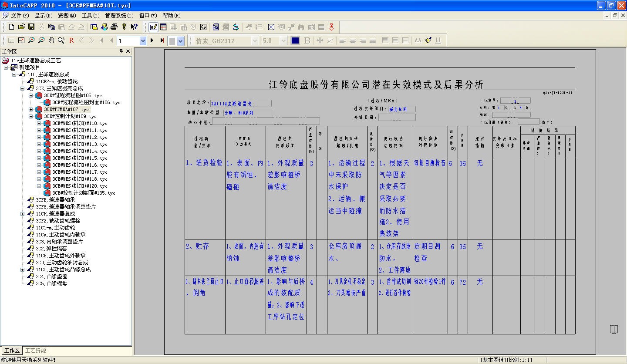Click the blue double-arrow swap icon
The width and height of the screenshot is (627, 364).
coord(236,27)
